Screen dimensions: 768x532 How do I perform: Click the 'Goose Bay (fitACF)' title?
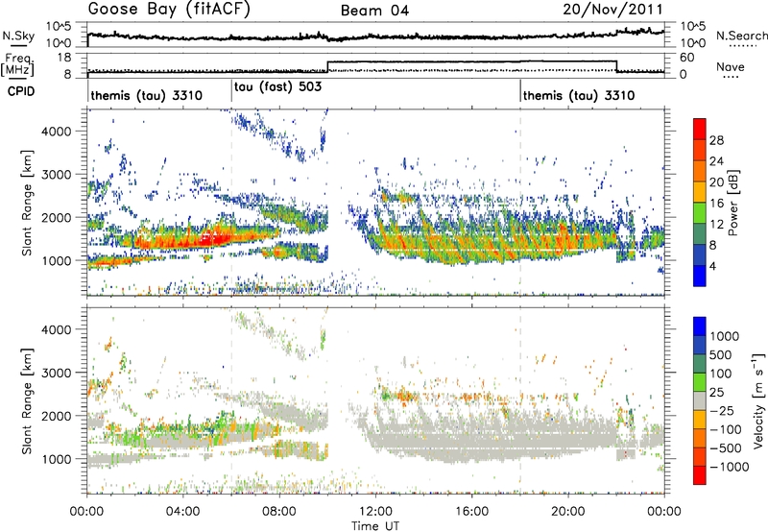(169, 10)
